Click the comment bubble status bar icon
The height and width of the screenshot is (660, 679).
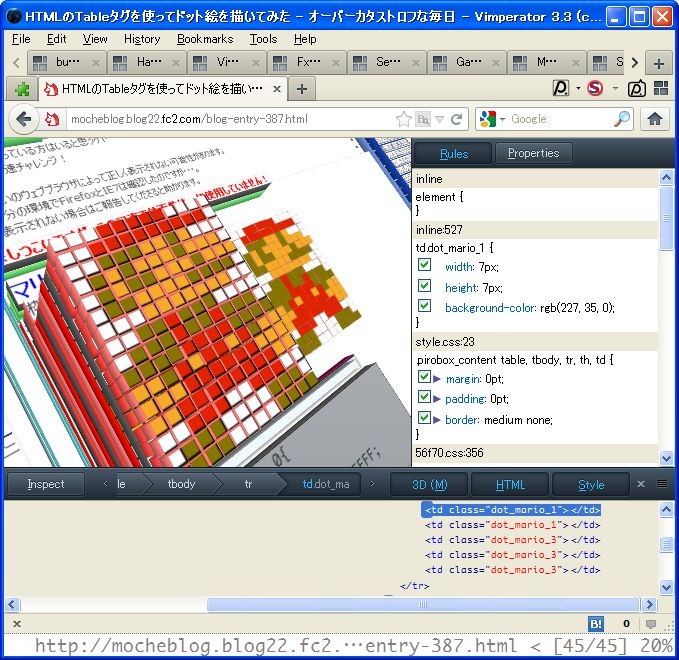tap(650, 624)
